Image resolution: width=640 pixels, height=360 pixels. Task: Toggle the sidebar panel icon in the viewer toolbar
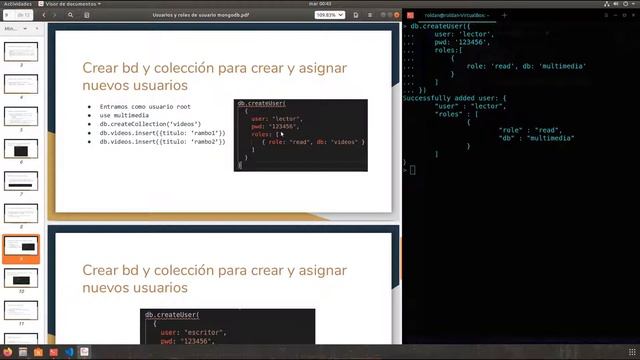tap(87, 15)
